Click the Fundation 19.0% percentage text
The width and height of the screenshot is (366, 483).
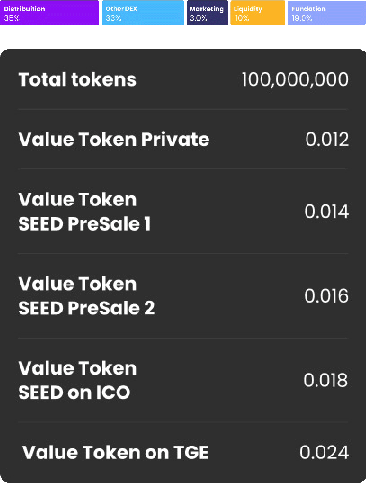(x=302, y=18)
